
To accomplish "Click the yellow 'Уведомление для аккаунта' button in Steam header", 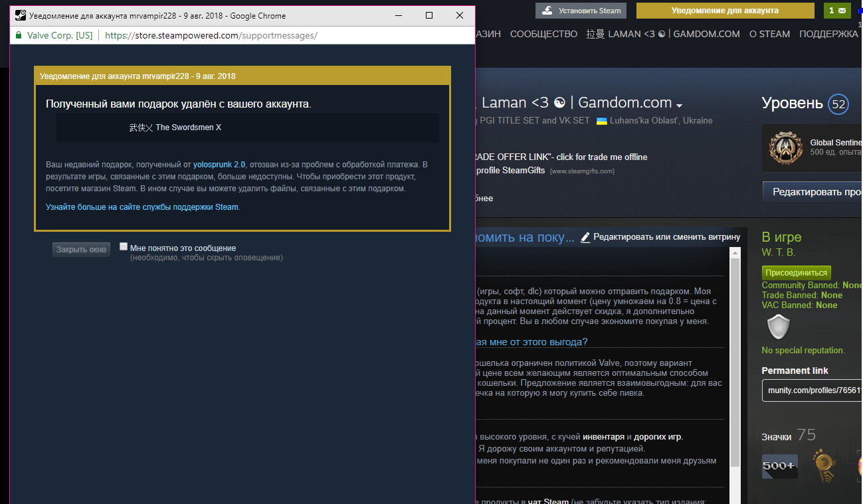I will tap(725, 11).
